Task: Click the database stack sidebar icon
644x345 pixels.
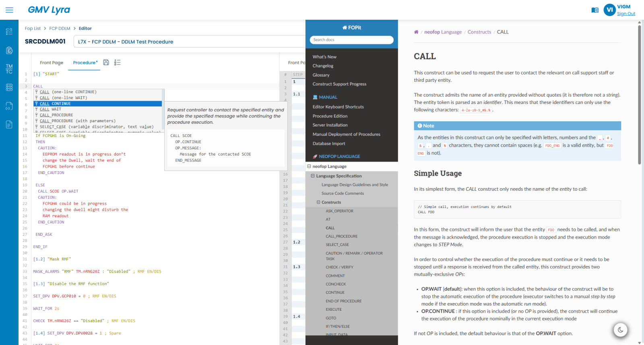Action: pyautogui.click(x=9, y=87)
